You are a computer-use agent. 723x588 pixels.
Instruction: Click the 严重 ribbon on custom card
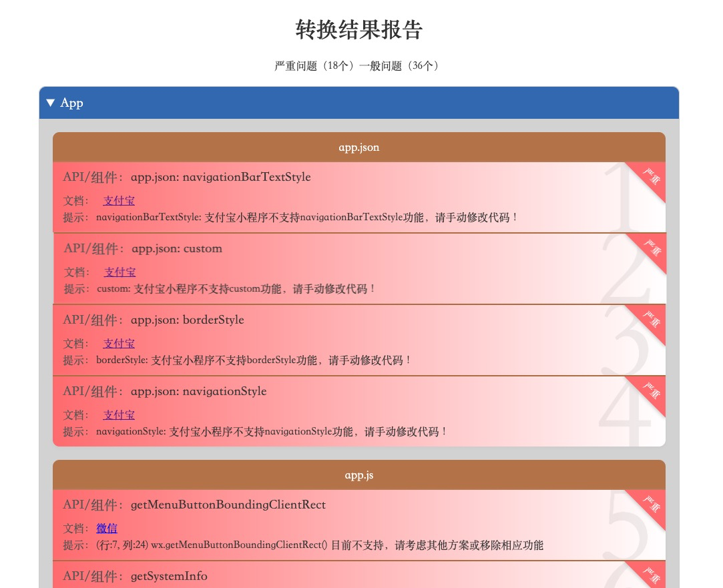click(x=652, y=248)
